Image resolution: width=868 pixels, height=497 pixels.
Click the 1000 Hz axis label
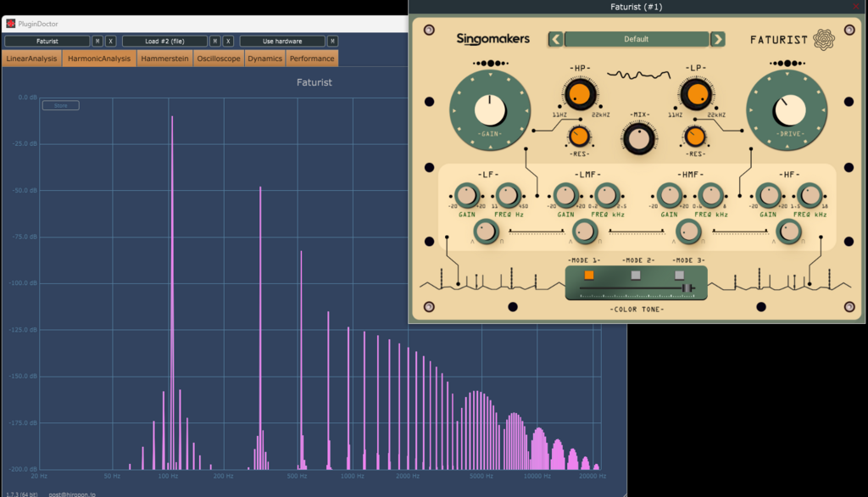(x=353, y=476)
